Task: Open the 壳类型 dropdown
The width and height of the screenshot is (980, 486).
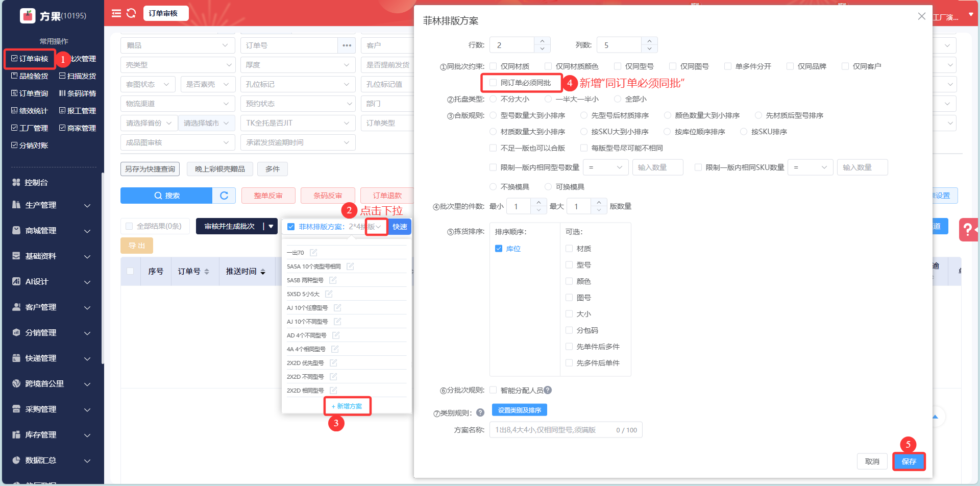Action: tap(178, 65)
